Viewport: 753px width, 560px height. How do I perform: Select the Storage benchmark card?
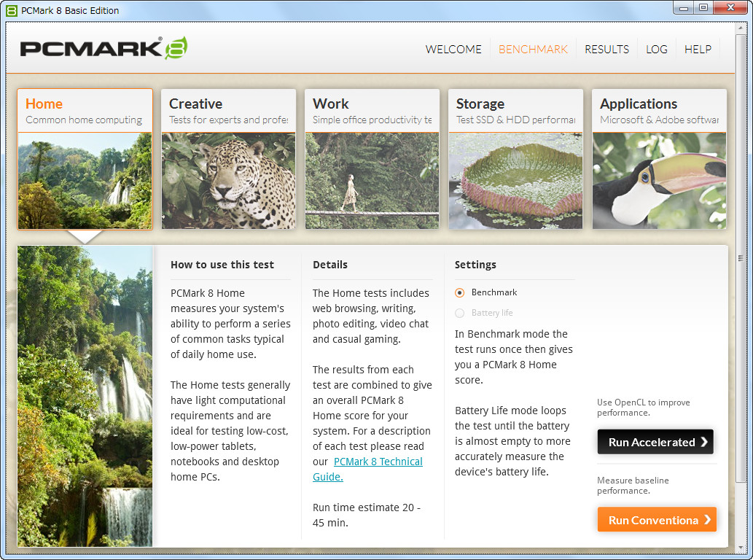click(516, 159)
